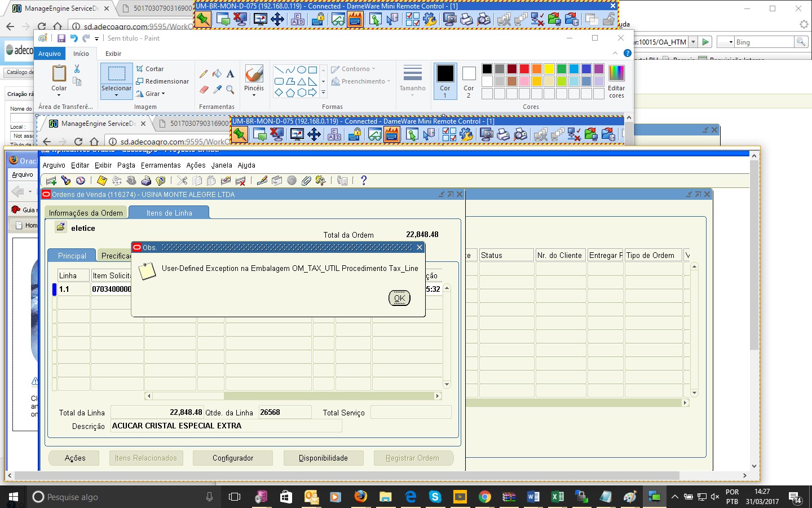Click the Oracle toolbar cut scissors icon
This screenshot has width=812, height=508.
182,181
